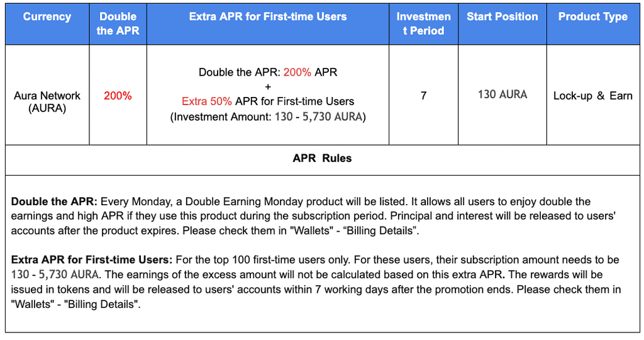Image resolution: width=644 pixels, height=340 pixels.
Task: Select the investment period value 7
Action: coord(423,96)
